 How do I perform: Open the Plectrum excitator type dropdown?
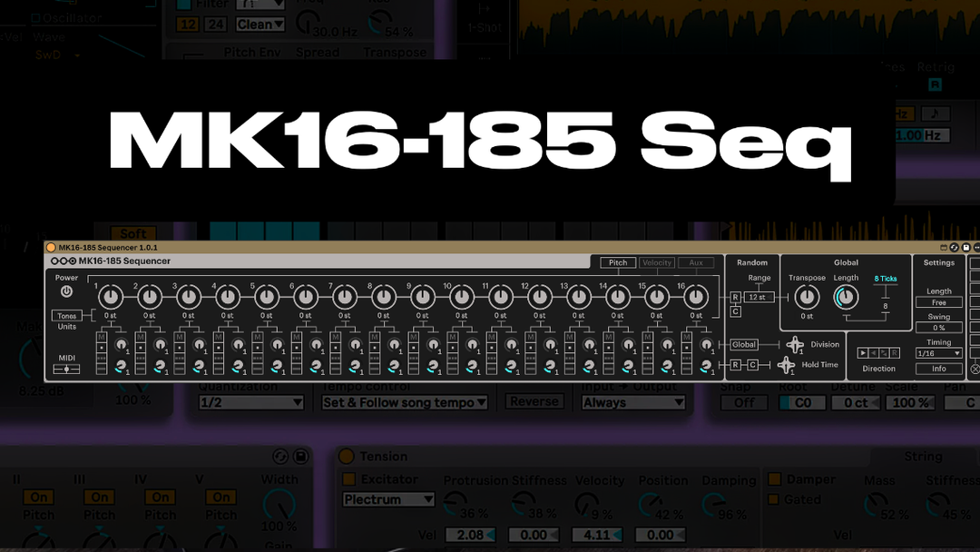pos(389,499)
